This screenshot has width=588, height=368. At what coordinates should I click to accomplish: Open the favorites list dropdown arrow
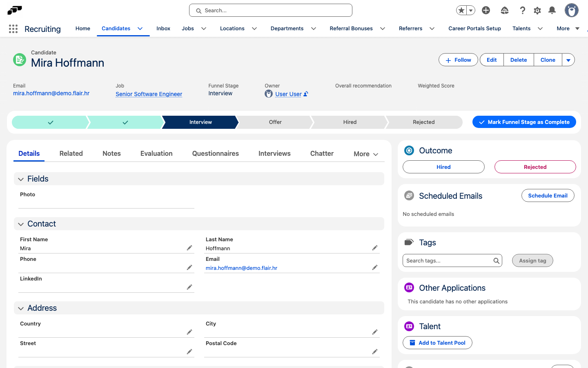(471, 10)
